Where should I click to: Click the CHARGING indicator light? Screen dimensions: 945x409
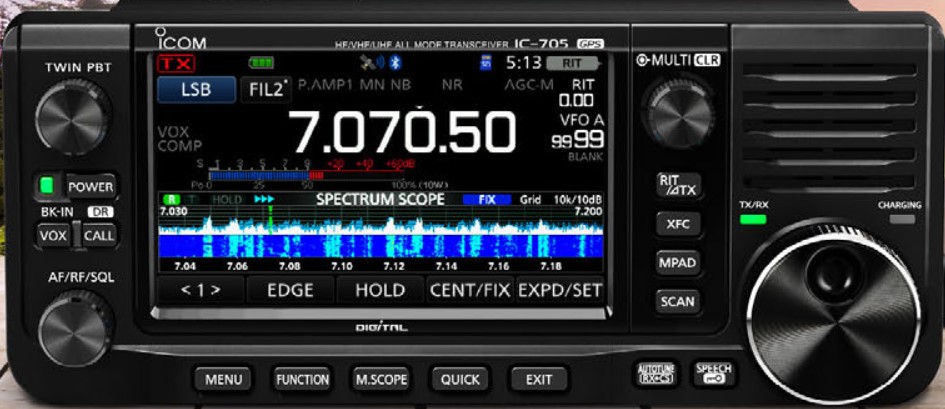(x=902, y=219)
